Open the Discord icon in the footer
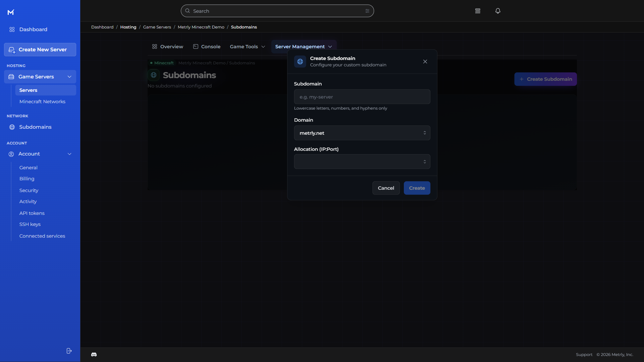The height and width of the screenshot is (362, 644). tap(94, 355)
